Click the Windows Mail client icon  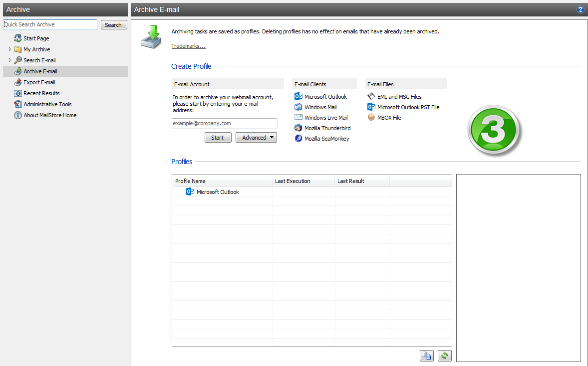click(x=298, y=107)
